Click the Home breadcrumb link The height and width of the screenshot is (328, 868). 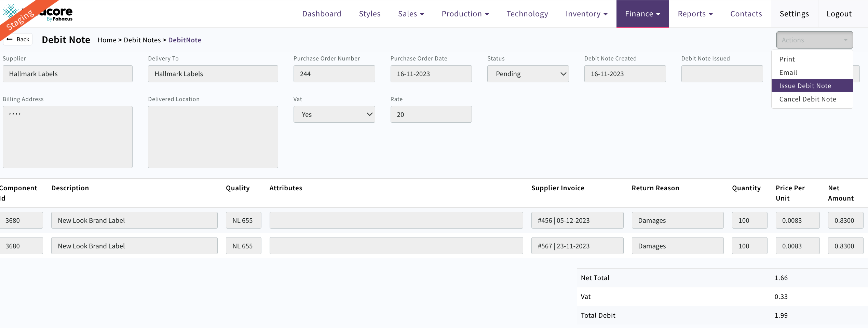107,40
